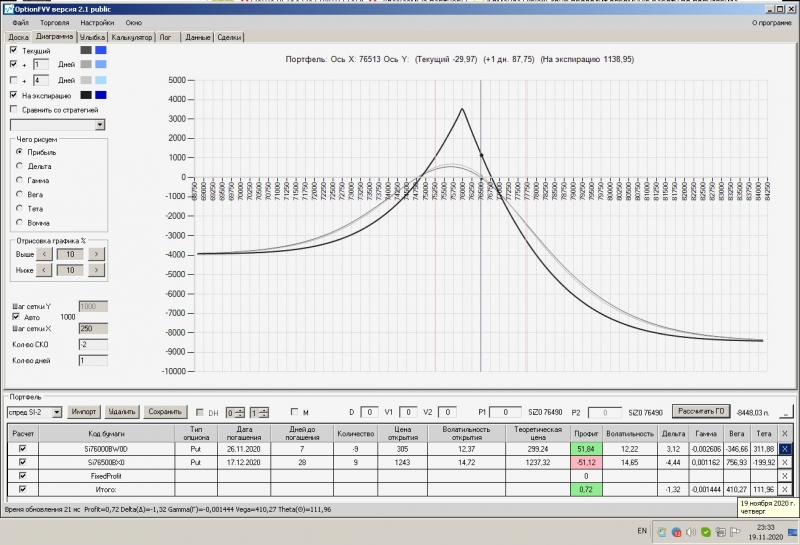Image resolution: width=800 pixels, height=545 pixels.
Task: Increase the Выше percent with right arrow
Action: tap(96, 254)
